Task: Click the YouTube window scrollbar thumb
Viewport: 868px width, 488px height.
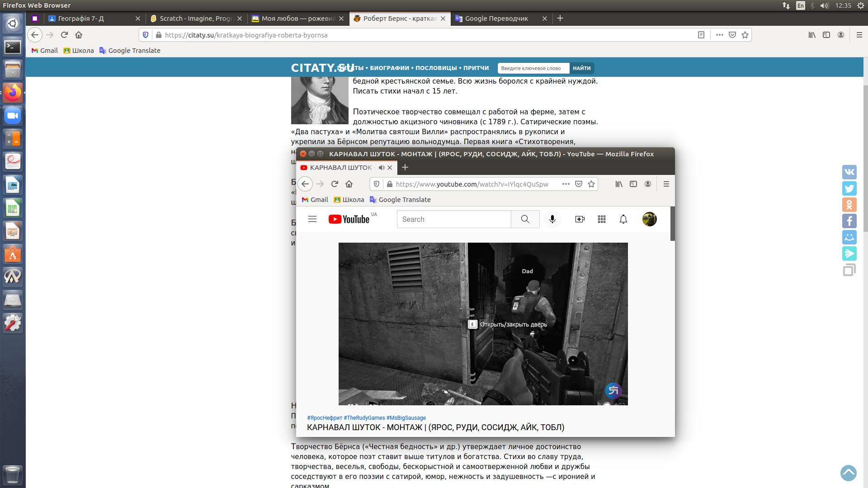Action: click(x=672, y=224)
